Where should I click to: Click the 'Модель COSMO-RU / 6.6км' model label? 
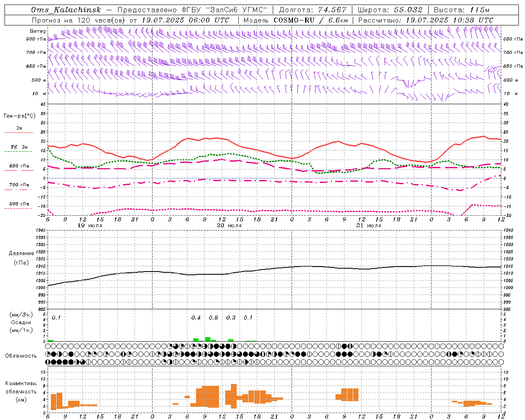coord(296,20)
